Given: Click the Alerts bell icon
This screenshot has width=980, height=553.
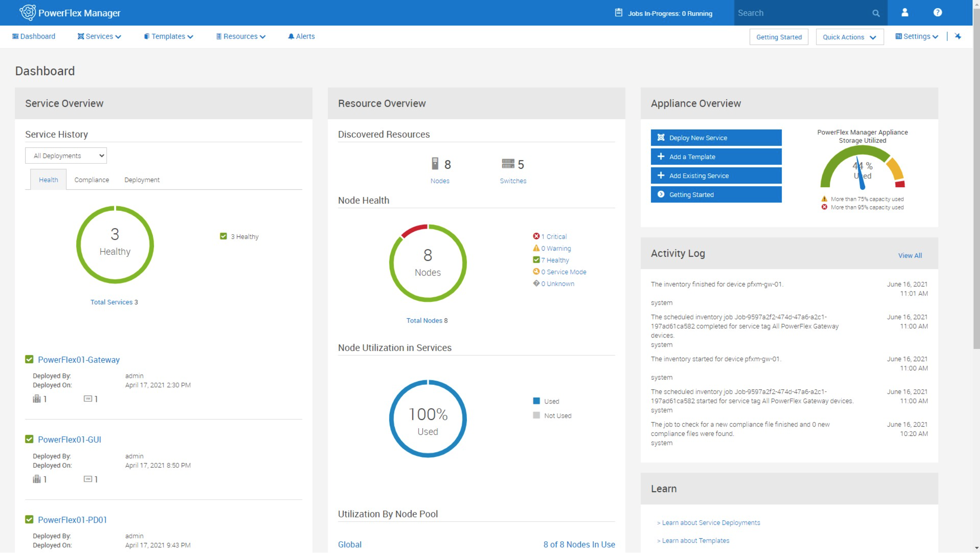Looking at the screenshot, I should click(x=291, y=37).
